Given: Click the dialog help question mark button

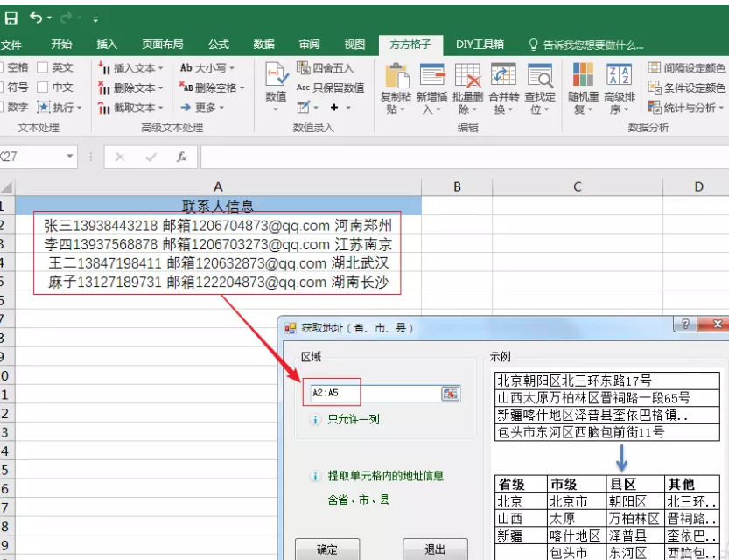Looking at the screenshot, I should [685, 324].
